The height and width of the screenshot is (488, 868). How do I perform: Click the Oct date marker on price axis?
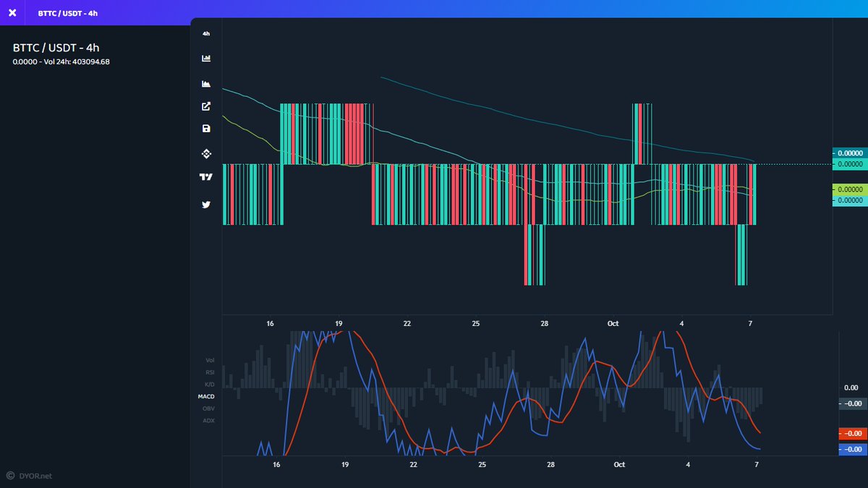(x=613, y=323)
